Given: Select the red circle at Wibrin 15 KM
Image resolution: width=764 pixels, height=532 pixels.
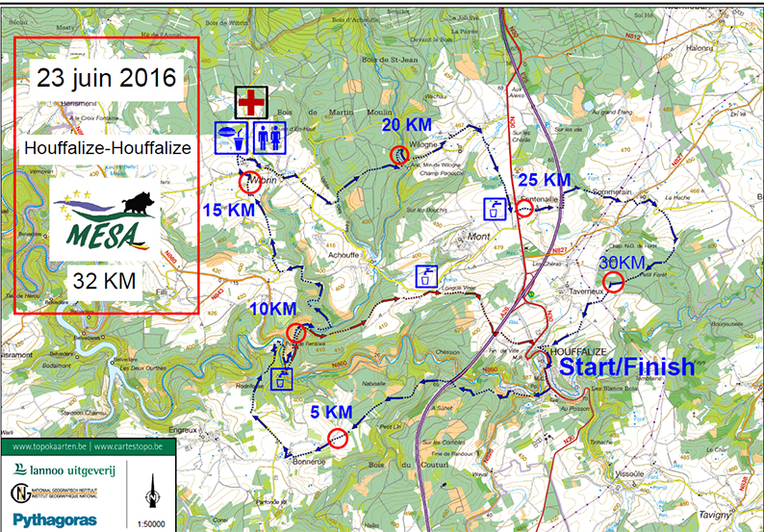Looking at the screenshot, I should click(250, 183).
